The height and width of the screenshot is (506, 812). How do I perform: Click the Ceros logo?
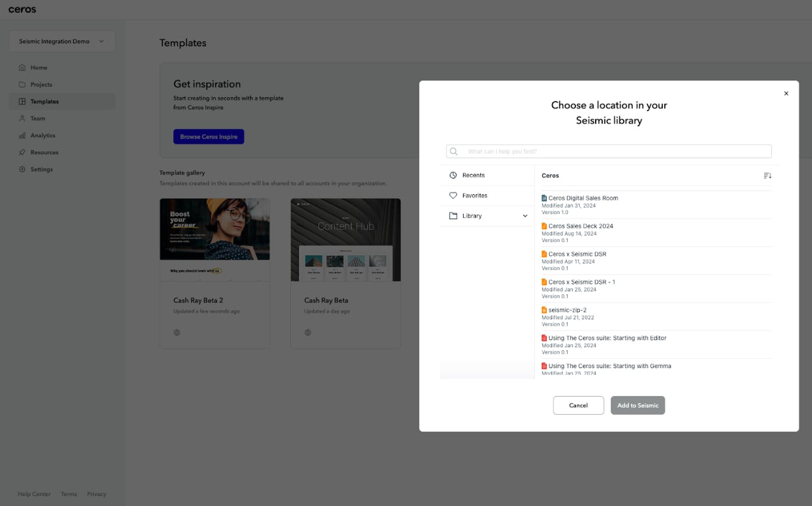(22, 9)
